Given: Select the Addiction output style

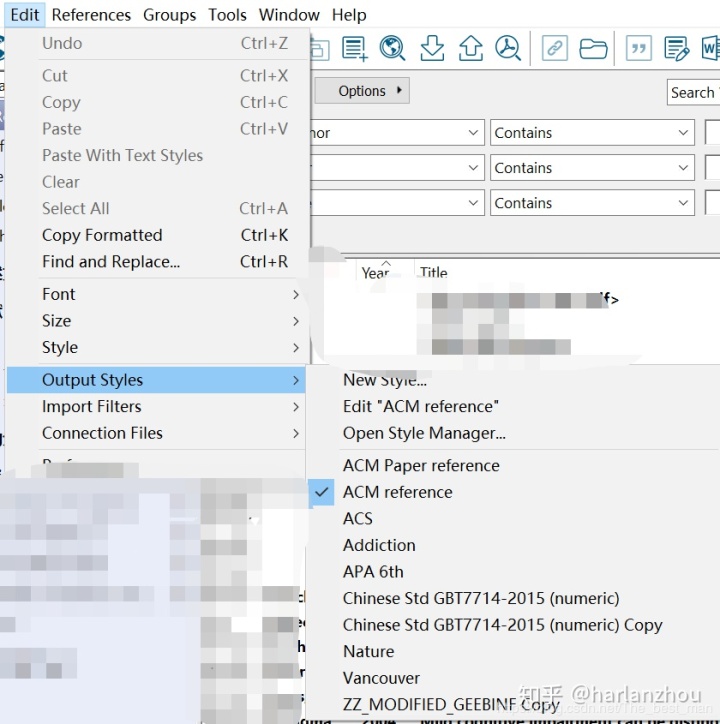Looking at the screenshot, I should tap(514, 545).
